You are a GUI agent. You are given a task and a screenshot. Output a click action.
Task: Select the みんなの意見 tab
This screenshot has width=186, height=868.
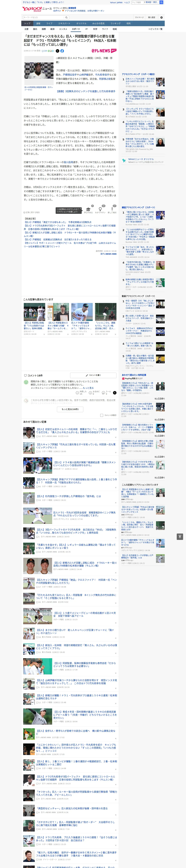point(99,24)
